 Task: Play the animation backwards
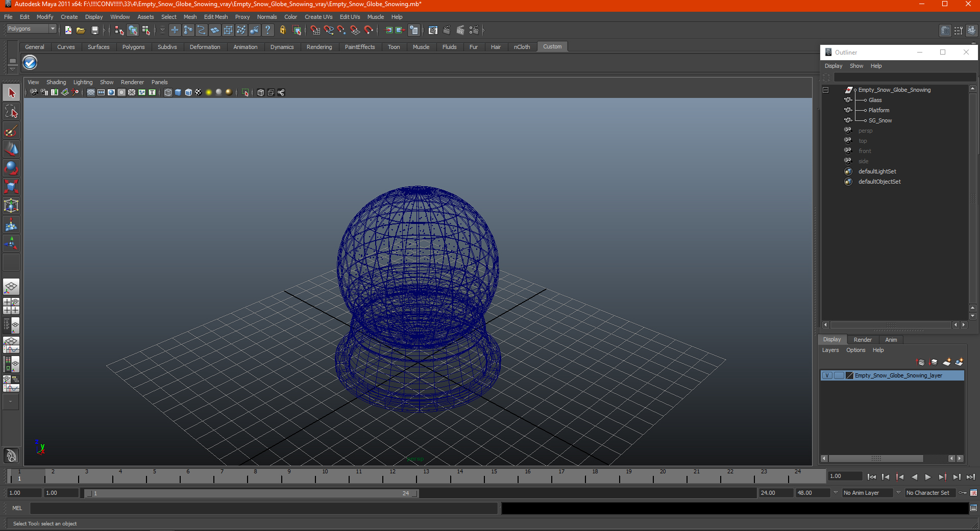pos(914,477)
